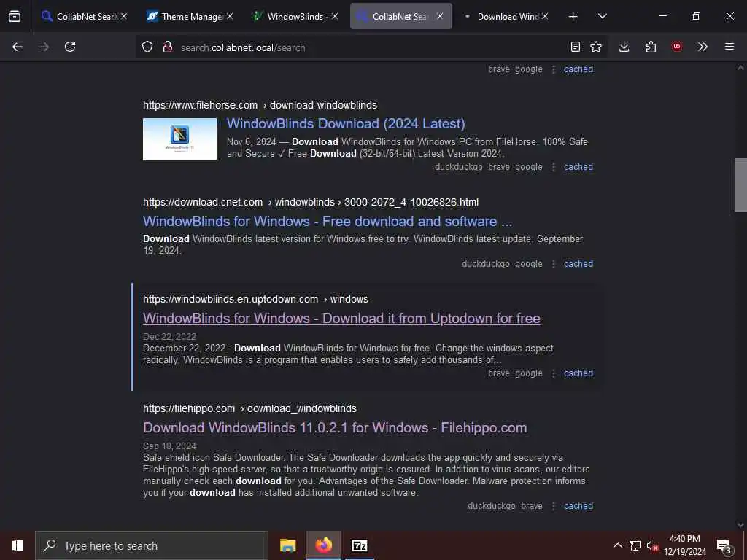The height and width of the screenshot is (560, 747).
Task: Open cached link for Uptodown result
Action: pos(578,373)
